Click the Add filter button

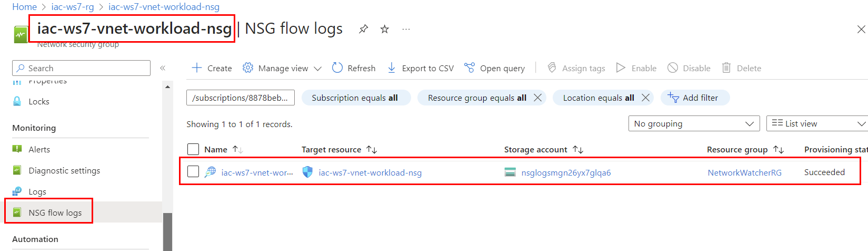click(x=695, y=98)
